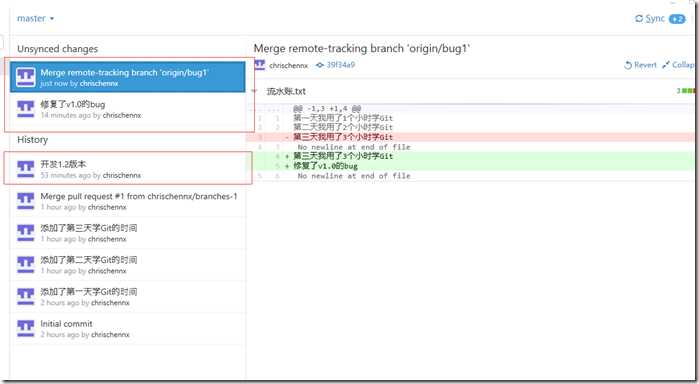Click the 'Unsynced changes' heading
The image size is (699, 384).
tap(58, 49)
